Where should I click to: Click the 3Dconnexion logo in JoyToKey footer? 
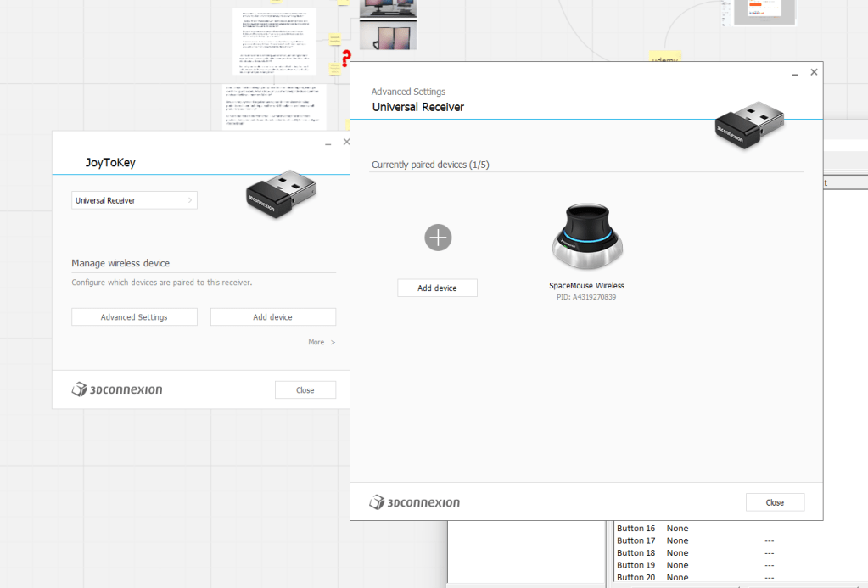click(x=117, y=389)
